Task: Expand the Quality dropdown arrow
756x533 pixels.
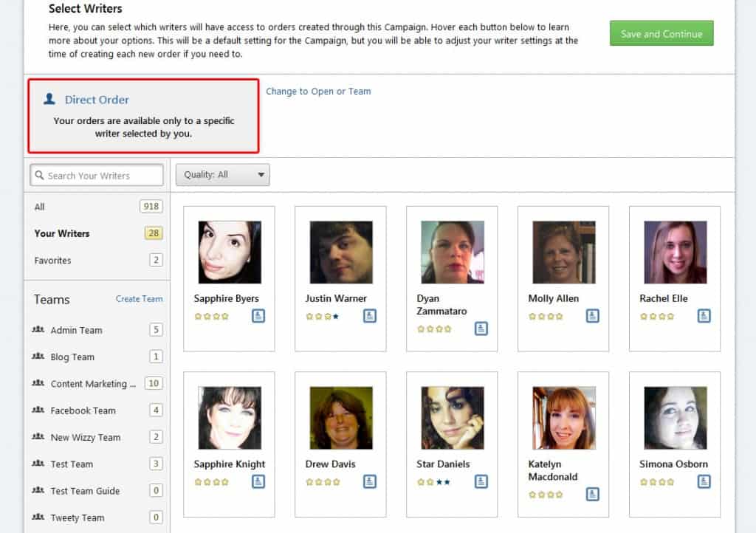Action: coord(261,174)
